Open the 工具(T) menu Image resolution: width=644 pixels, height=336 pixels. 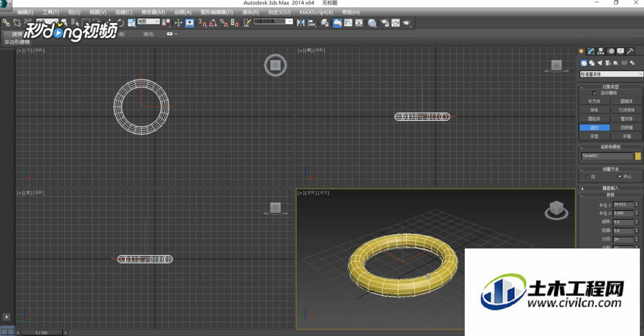(51, 12)
